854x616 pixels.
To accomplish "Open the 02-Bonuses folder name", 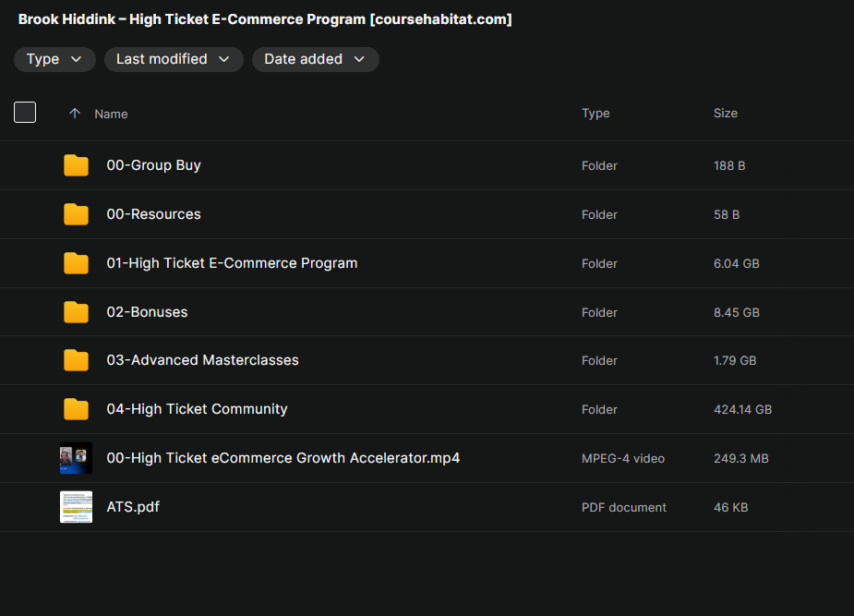I will pyautogui.click(x=147, y=312).
